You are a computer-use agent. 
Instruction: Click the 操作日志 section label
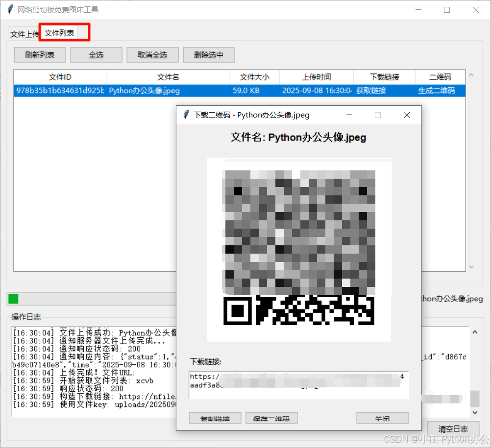pos(26,317)
